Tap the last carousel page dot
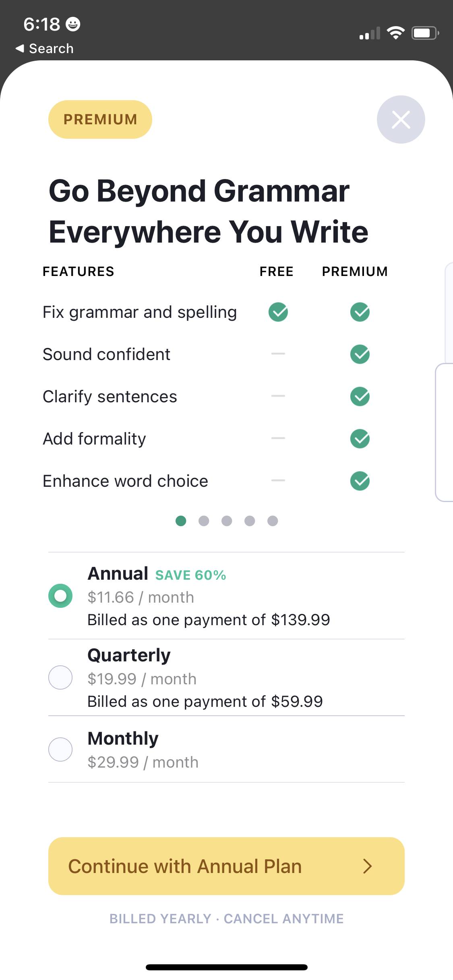 click(272, 521)
